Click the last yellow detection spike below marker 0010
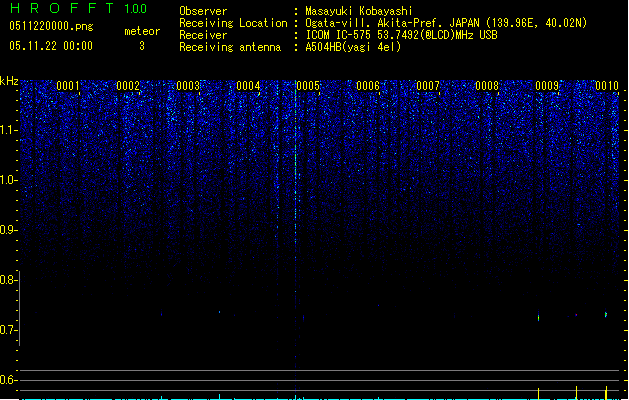 [x=606, y=392]
